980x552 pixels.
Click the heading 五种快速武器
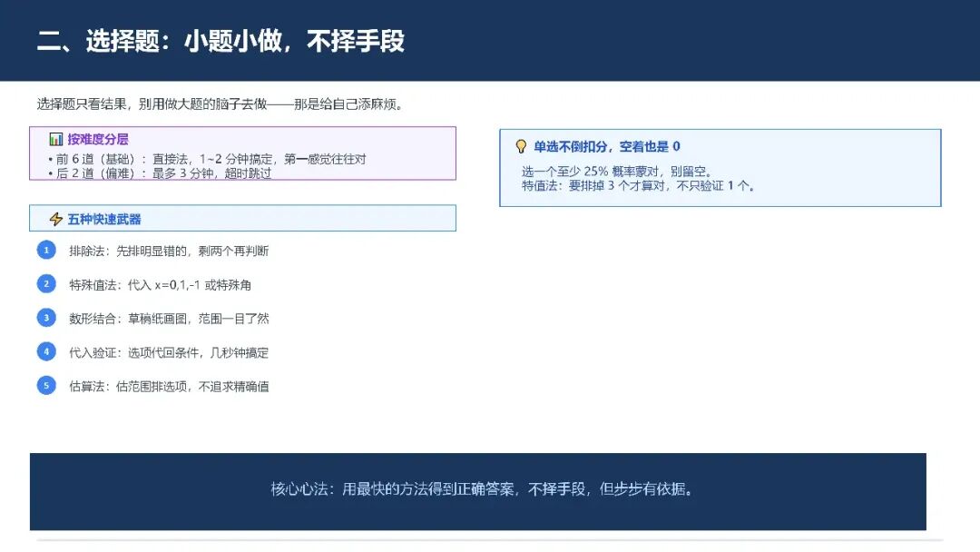(x=104, y=219)
